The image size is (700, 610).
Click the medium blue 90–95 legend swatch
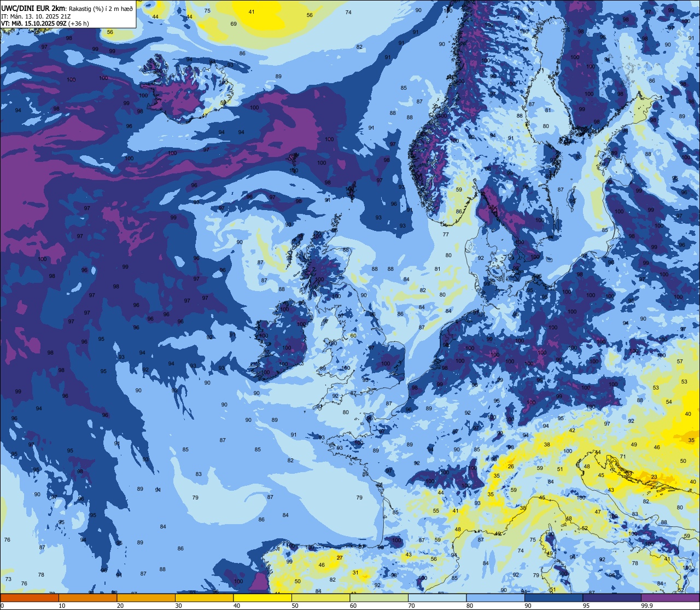click(553, 597)
